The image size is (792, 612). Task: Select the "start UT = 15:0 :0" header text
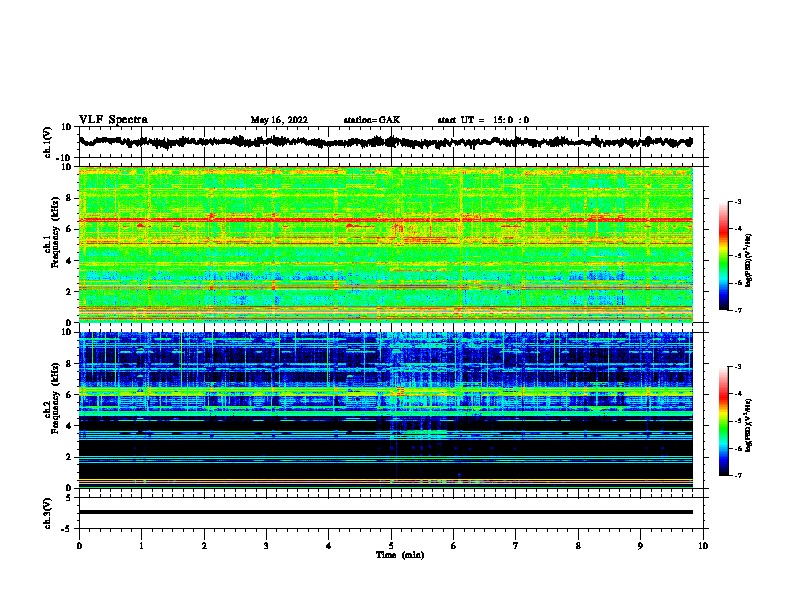click(483, 120)
